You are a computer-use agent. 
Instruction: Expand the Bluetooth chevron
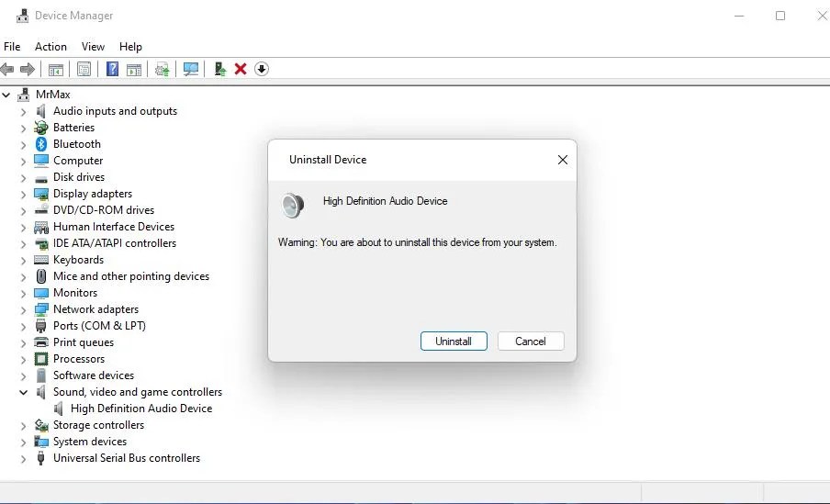click(23, 144)
